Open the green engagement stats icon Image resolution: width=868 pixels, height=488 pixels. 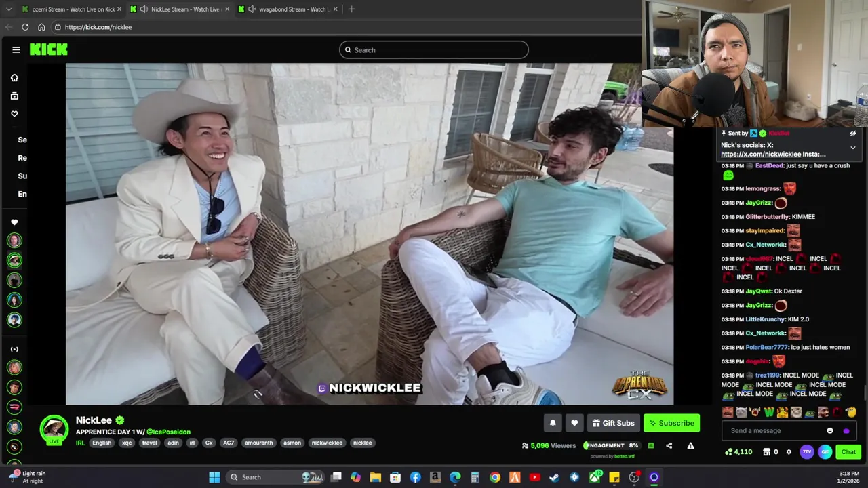coord(651,445)
